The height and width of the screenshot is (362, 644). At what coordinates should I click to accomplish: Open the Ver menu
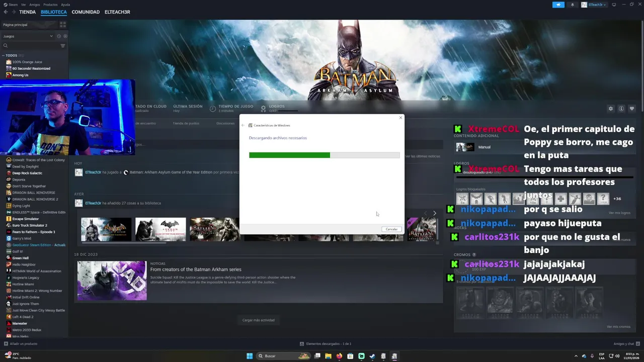click(x=24, y=5)
